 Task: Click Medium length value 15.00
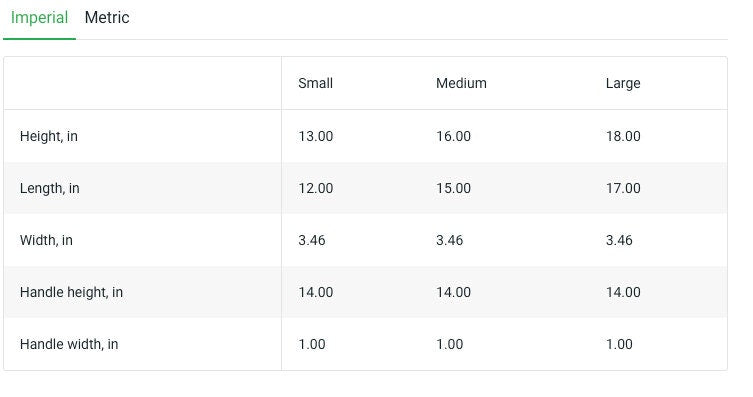coord(453,188)
